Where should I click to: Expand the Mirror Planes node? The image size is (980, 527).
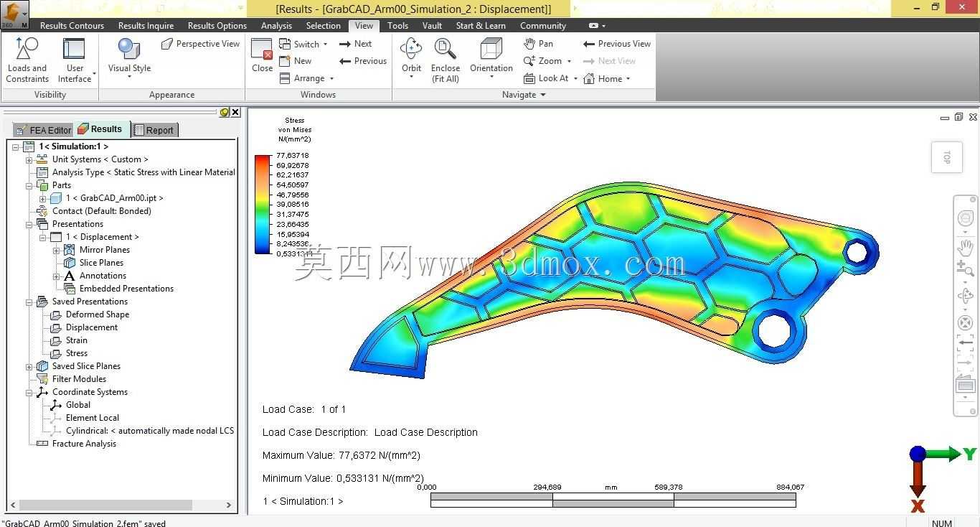point(56,250)
